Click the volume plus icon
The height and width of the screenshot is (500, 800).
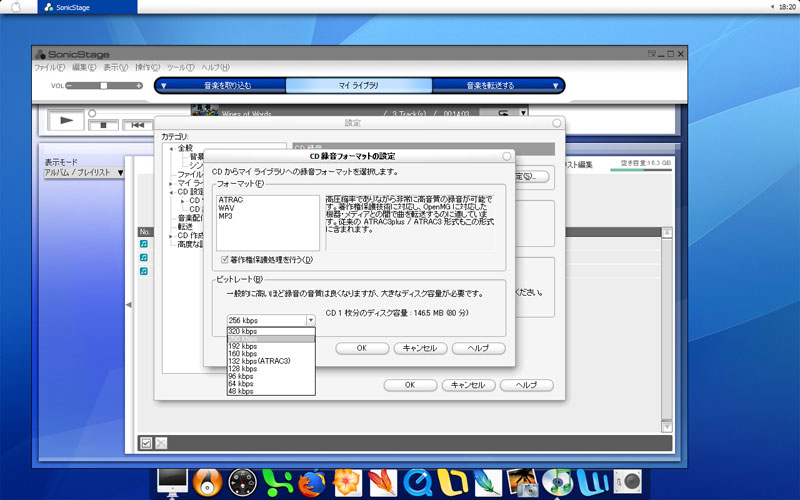(139, 86)
